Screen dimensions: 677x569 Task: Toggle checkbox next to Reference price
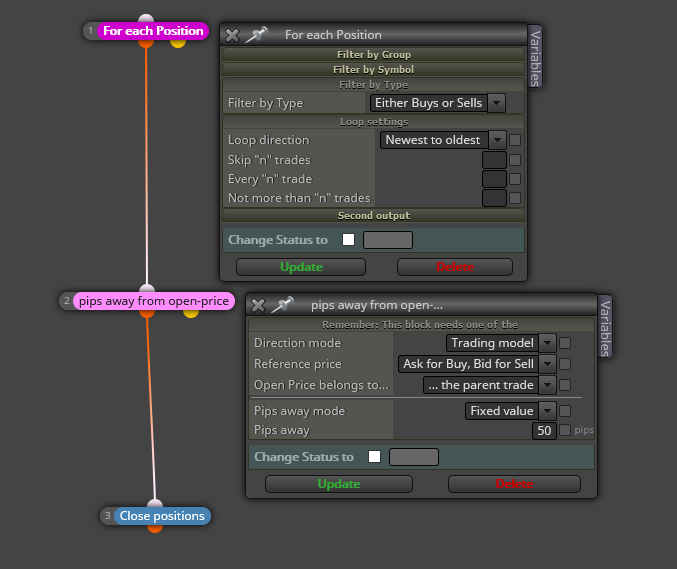click(x=565, y=364)
